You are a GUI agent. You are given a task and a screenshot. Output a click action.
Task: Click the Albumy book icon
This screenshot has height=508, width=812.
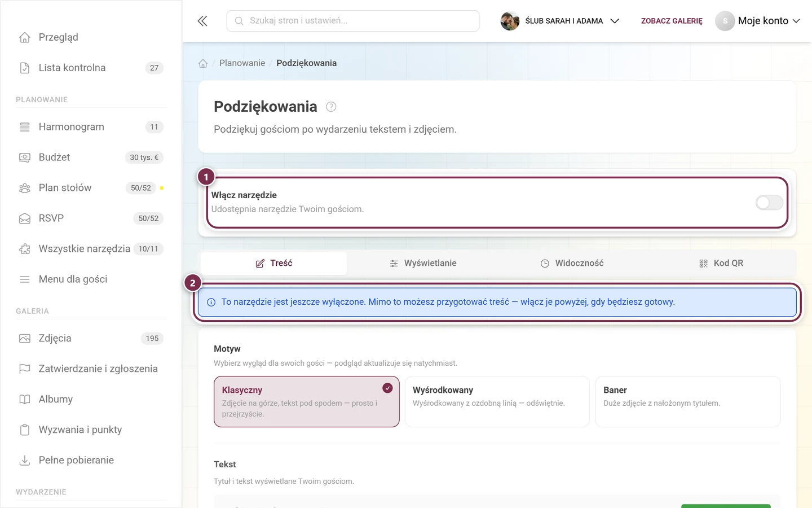tap(25, 400)
